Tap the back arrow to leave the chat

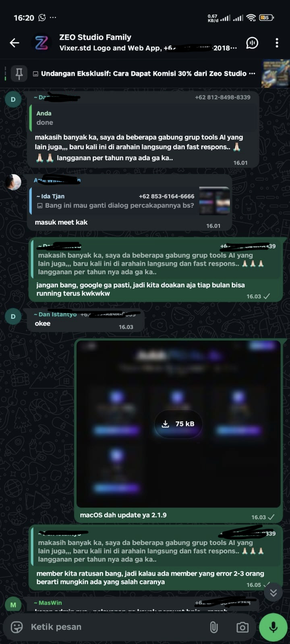(x=14, y=43)
